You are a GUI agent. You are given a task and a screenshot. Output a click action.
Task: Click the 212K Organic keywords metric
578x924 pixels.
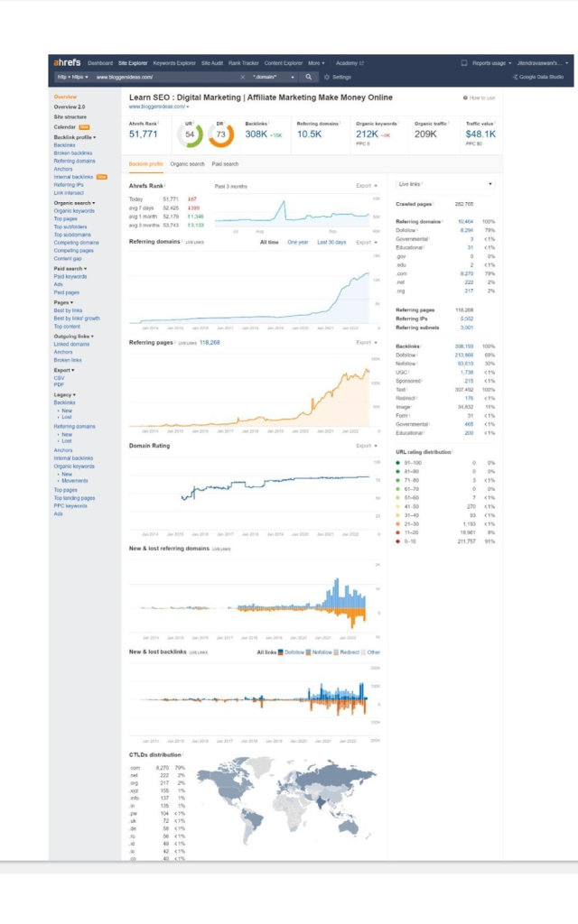pyautogui.click(x=367, y=134)
